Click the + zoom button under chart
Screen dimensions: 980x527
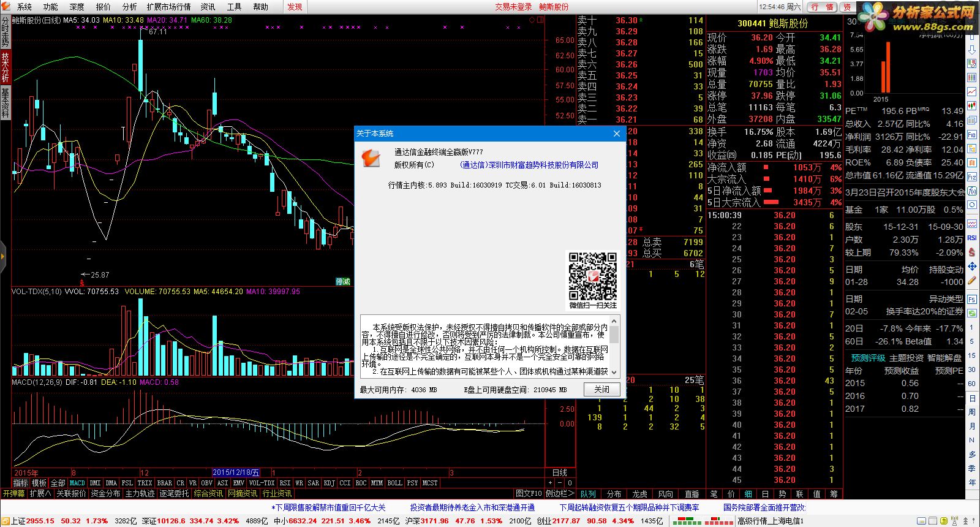pos(550,483)
